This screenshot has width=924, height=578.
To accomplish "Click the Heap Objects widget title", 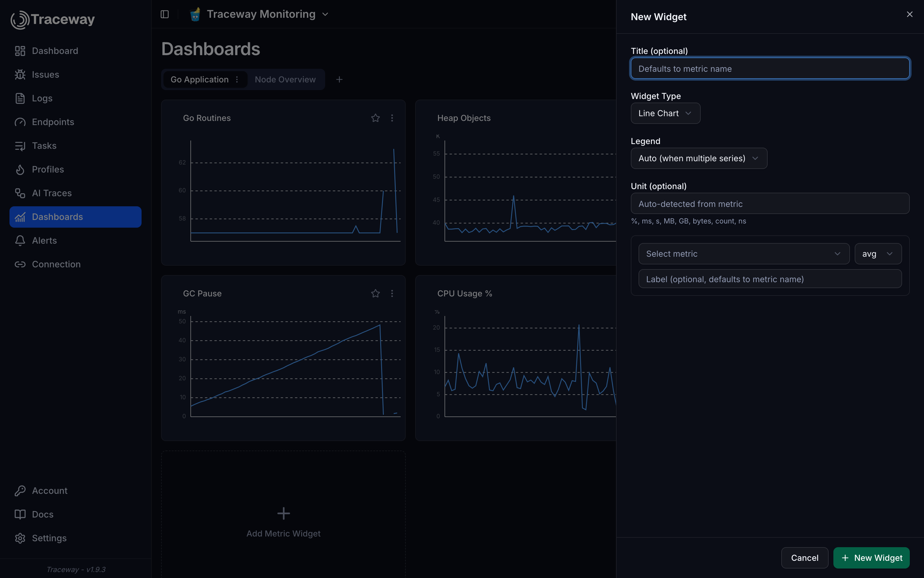I will point(463,118).
